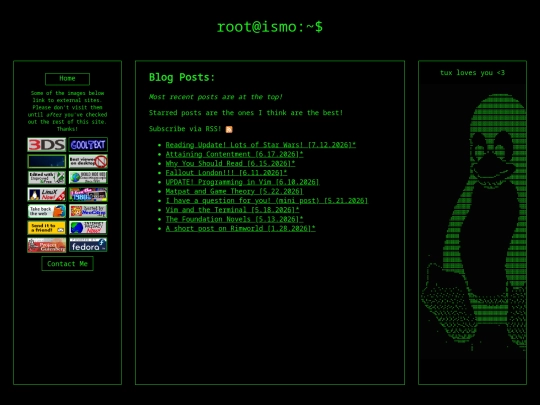Viewport: 540px width, 405px height.
Task: Click the orange RSS feed icon
Action: coord(229,129)
